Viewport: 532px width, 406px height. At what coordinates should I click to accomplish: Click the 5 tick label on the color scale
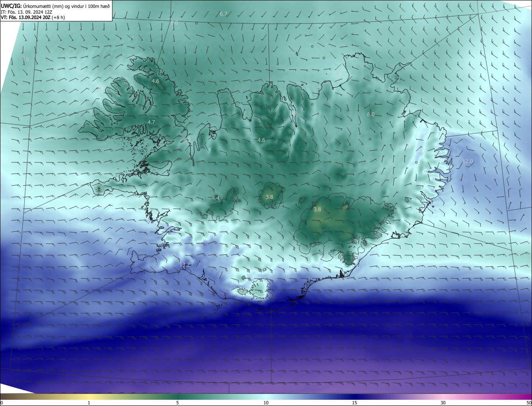(177, 403)
